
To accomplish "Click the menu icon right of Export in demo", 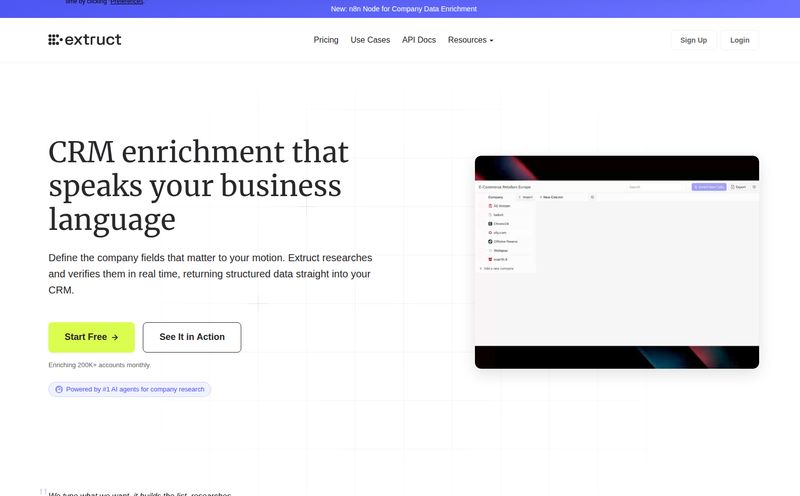I will (754, 187).
